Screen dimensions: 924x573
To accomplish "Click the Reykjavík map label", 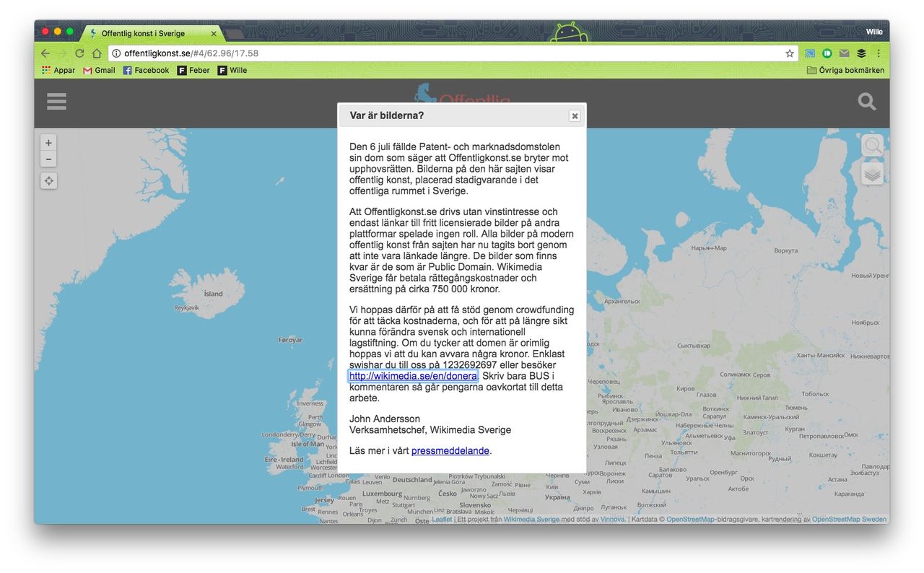I will (x=186, y=308).
